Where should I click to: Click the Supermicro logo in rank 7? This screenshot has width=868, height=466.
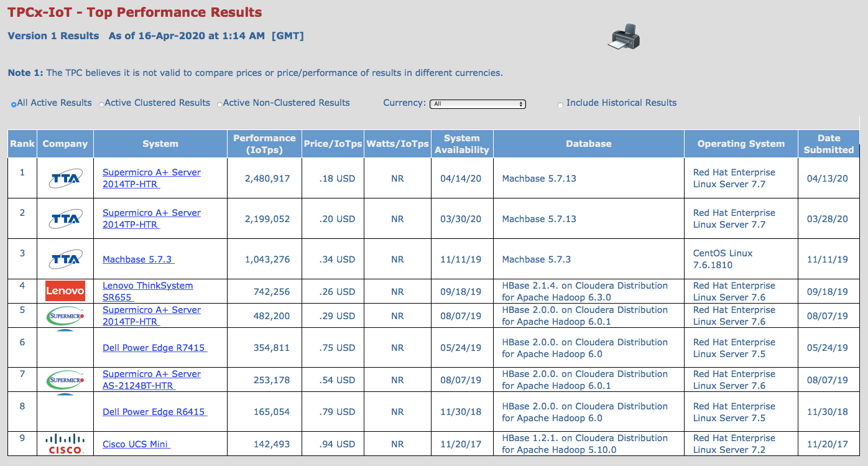(x=65, y=380)
